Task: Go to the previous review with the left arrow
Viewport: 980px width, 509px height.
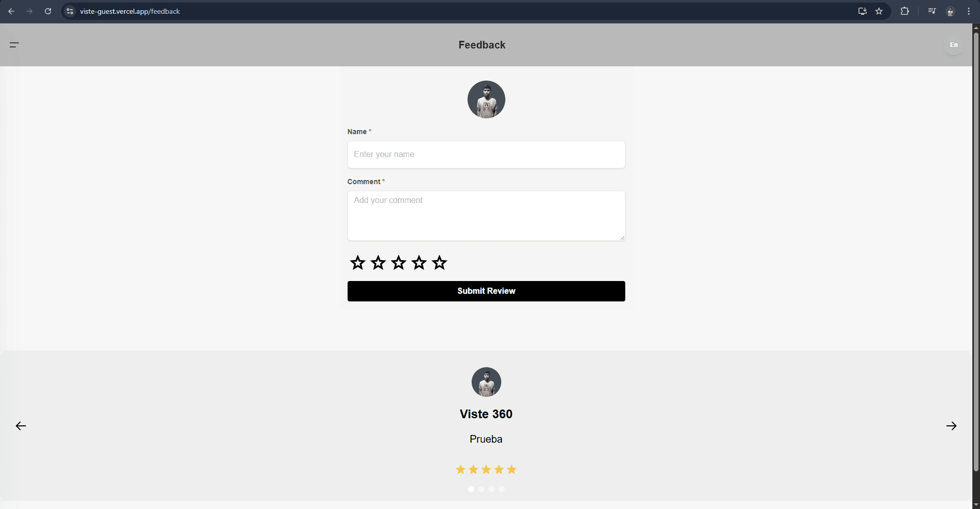Action: [x=20, y=425]
